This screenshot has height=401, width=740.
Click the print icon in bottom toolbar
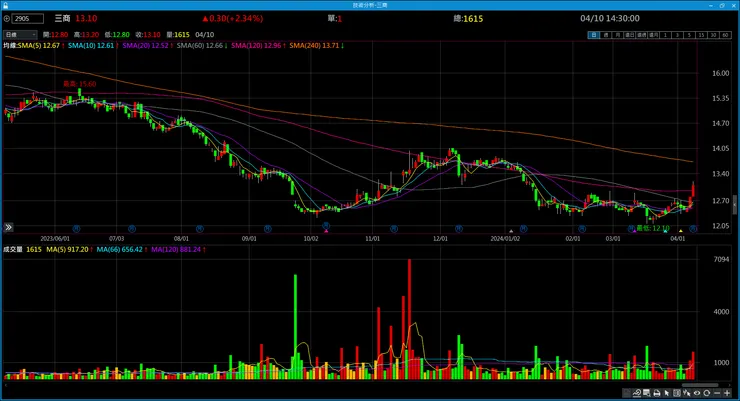tap(657, 393)
